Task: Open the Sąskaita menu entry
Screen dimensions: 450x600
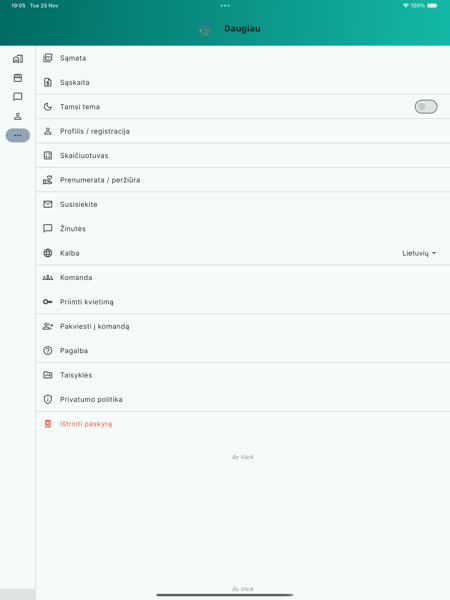Action: (243, 82)
